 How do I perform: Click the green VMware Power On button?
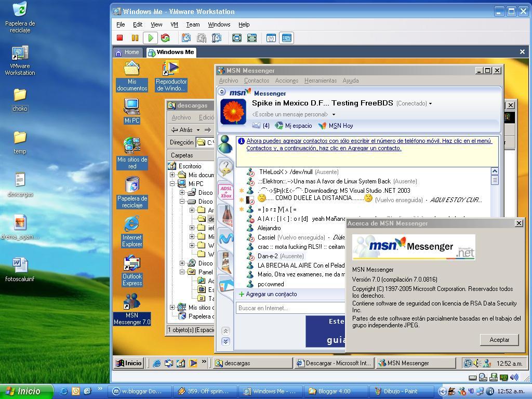150,38
